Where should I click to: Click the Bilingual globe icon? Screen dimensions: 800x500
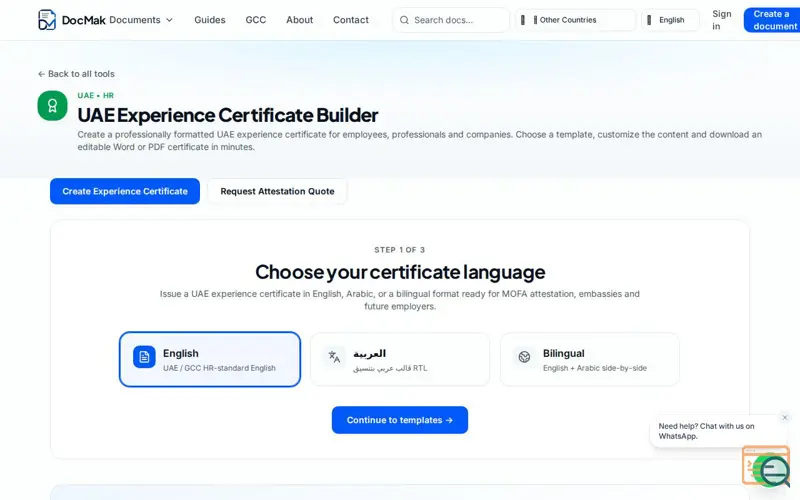pos(524,356)
